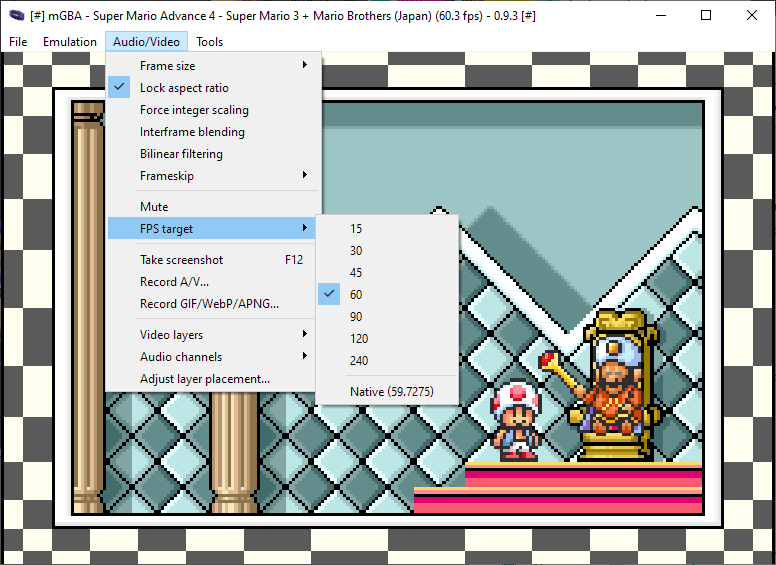Choose Take screenshot
The width and height of the screenshot is (776, 565).
212,260
